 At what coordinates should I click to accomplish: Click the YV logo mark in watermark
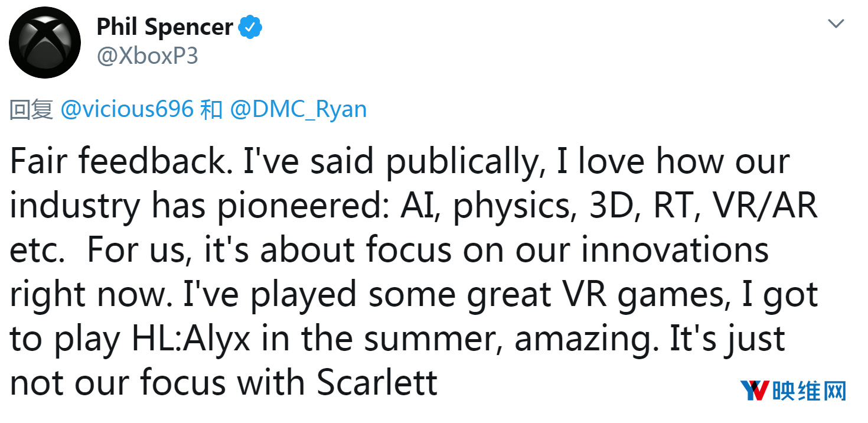pos(755,391)
